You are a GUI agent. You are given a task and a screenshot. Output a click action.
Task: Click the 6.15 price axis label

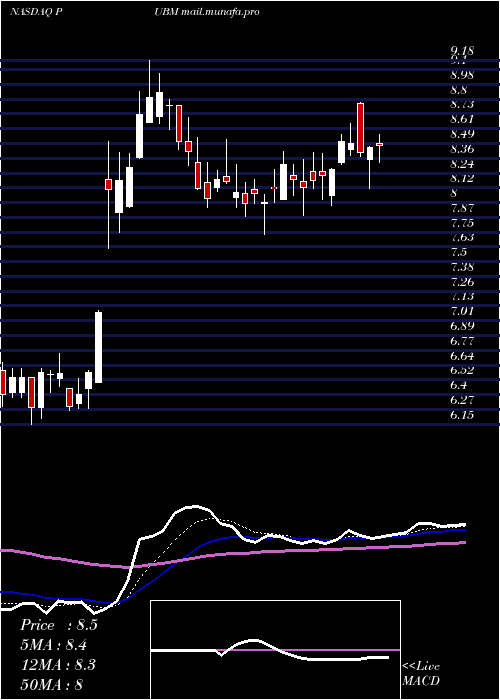(x=462, y=415)
